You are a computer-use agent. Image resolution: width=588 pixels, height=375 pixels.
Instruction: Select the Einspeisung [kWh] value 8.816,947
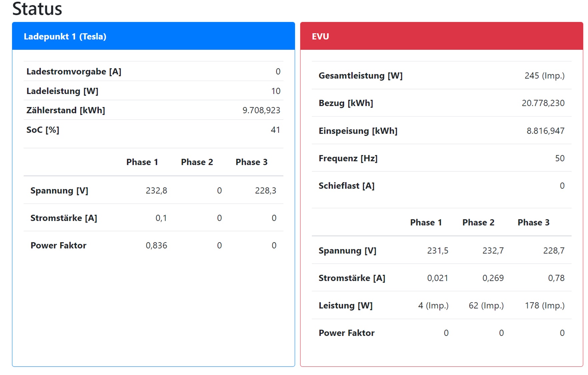tap(545, 131)
